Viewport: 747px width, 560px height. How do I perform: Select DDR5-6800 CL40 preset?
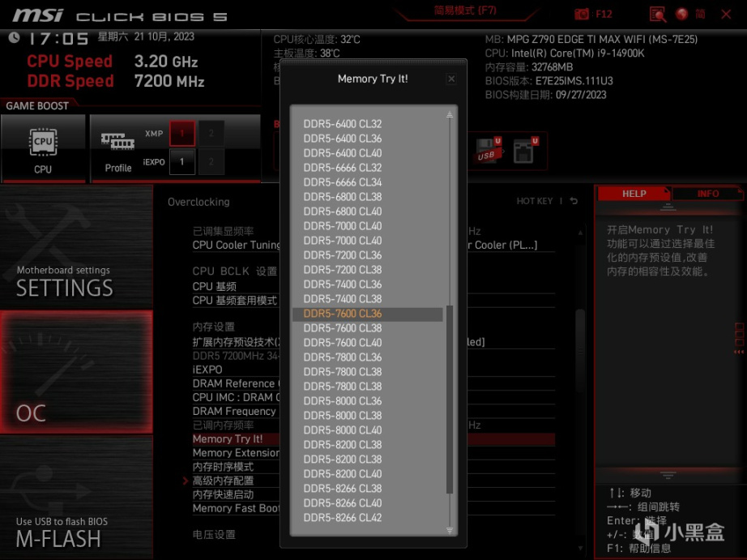(x=343, y=212)
